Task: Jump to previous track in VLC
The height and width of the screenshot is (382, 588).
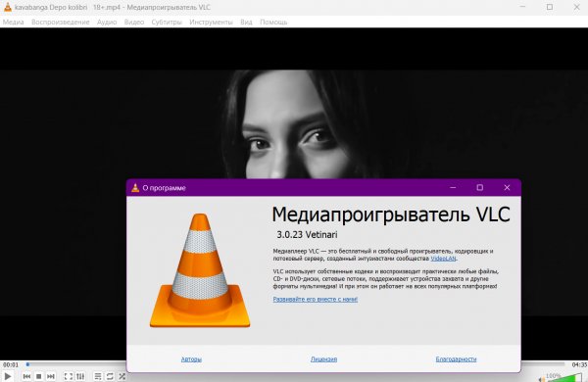Action: (26, 376)
